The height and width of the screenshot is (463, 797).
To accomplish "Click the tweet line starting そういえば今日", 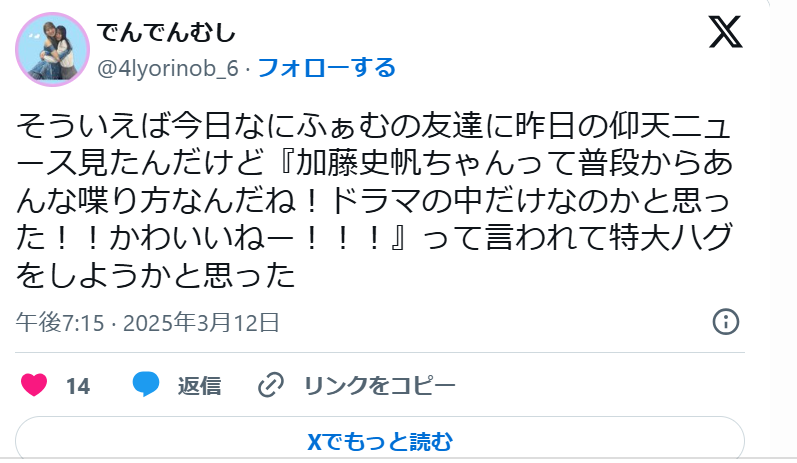I will click(x=374, y=126).
